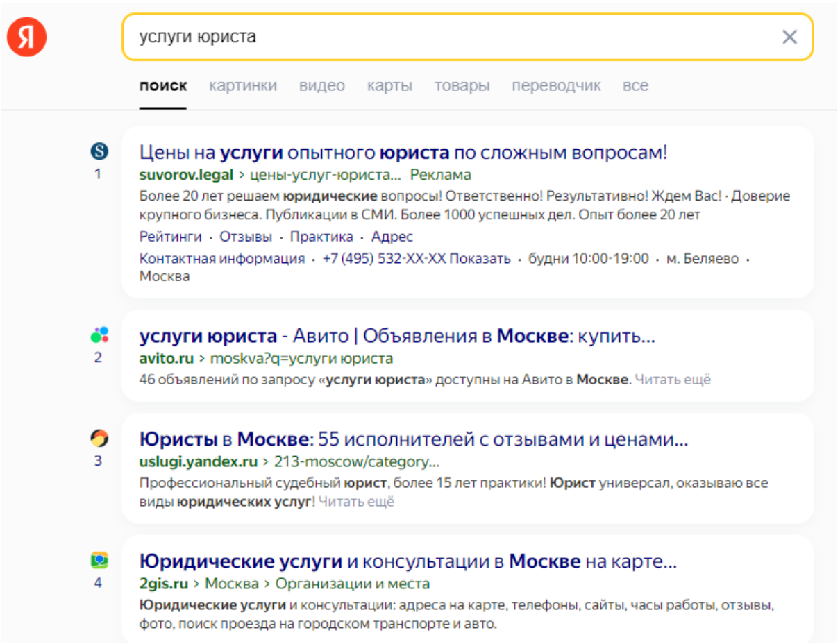Open the 2GIS Юридические услуги result title

pyautogui.click(x=408, y=561)
